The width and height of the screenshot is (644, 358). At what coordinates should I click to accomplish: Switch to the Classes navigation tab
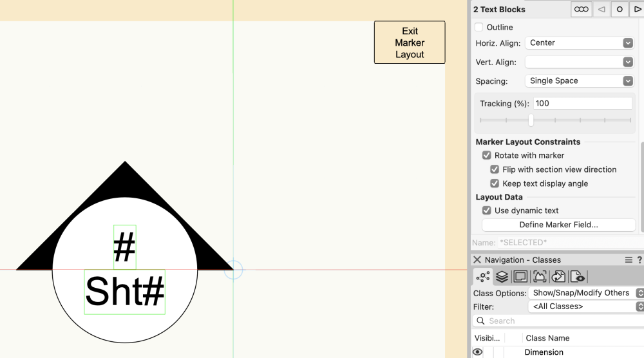pyautogui.click(x=483, y=277)
